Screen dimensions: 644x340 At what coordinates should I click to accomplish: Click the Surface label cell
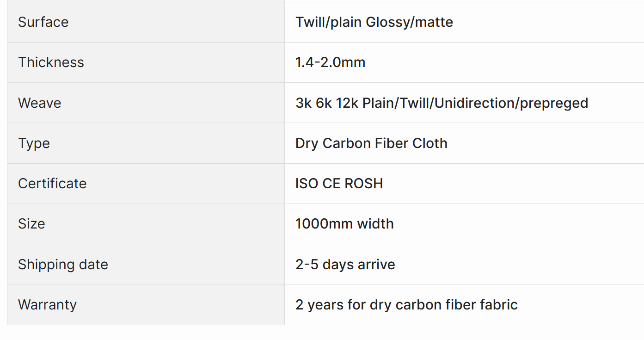(x=43, y=22)
